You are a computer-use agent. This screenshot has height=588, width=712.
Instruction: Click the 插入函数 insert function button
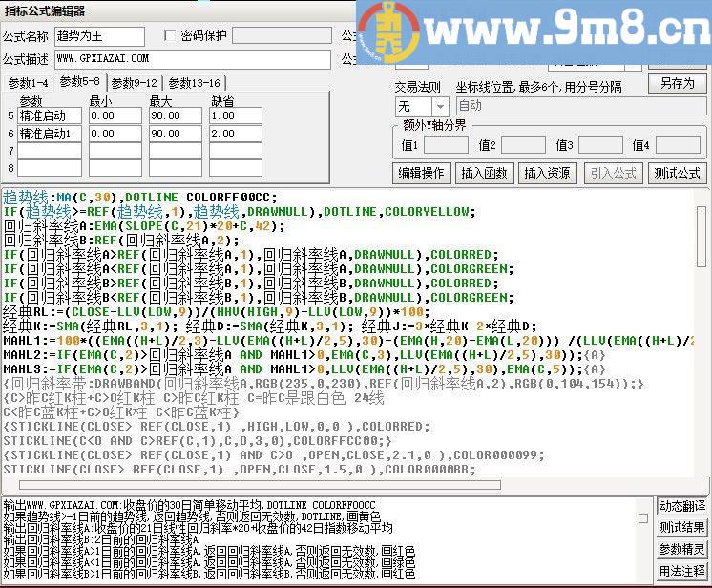(484, 173)
